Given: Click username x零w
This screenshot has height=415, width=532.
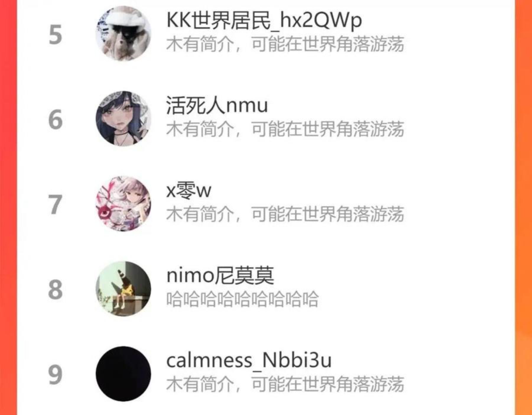Looking at the screenshot, I should [189, 191].
